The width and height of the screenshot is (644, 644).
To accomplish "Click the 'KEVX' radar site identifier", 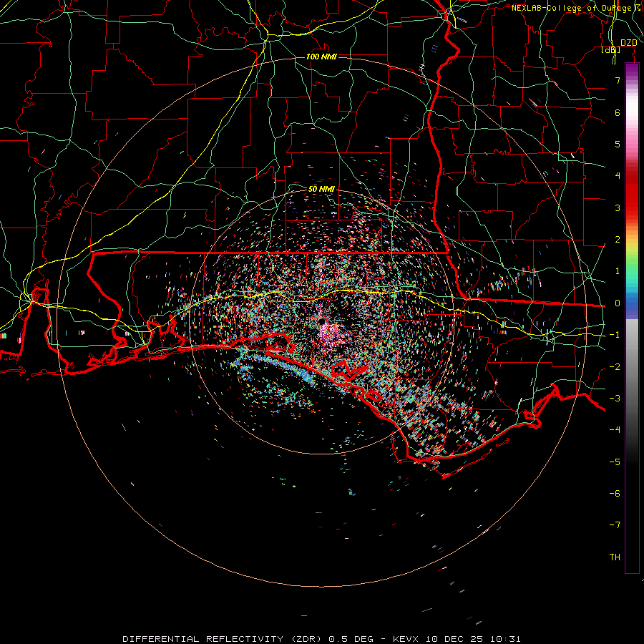I will click(x=406, y=639).
